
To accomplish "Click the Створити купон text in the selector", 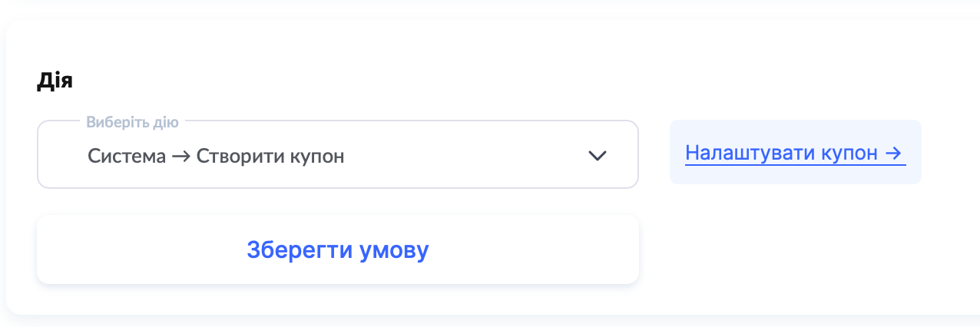I will click(x=270, y=157).
